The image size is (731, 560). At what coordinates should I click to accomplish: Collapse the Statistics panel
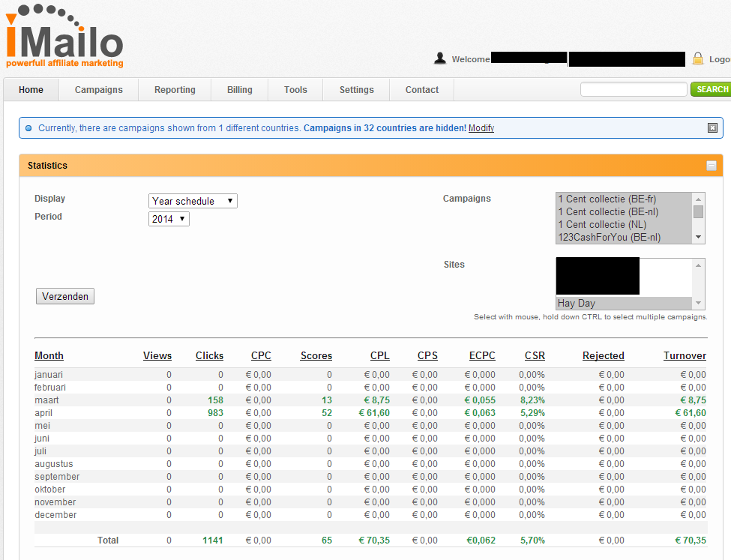(x=712, y=166)
